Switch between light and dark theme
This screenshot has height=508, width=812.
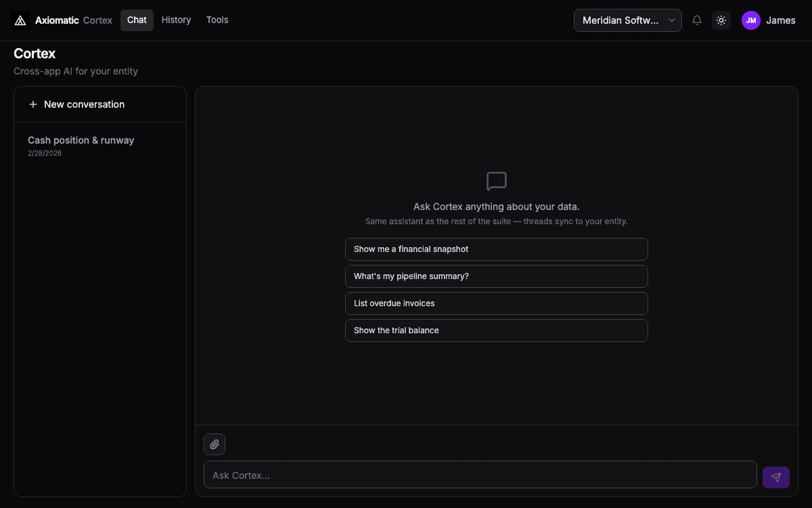pos(721,20)
